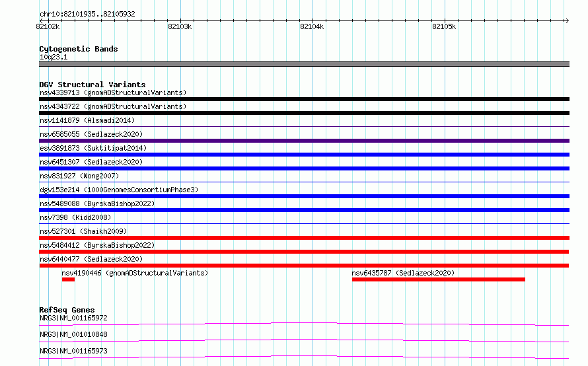588x366 pixels.
Task: Open transcript NRG3|NM_001165972
Action: point(73,318)
